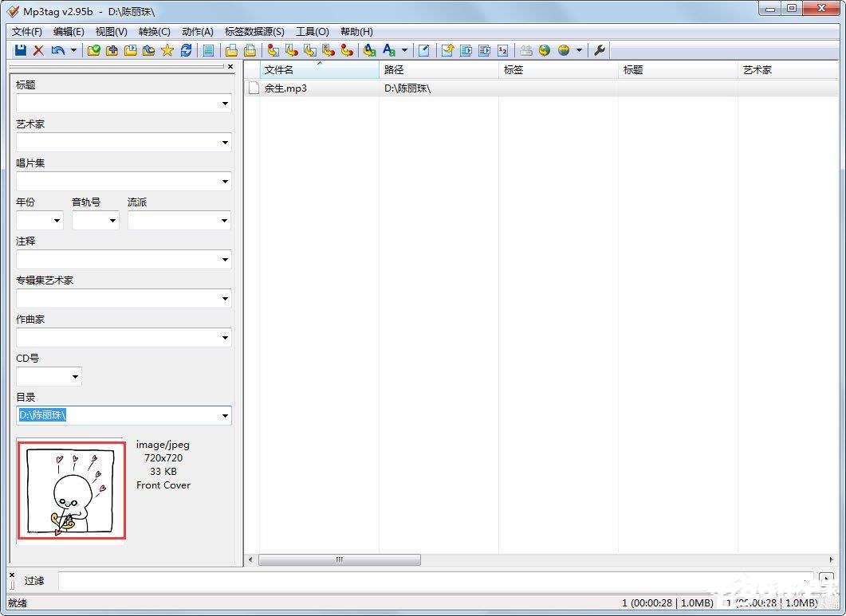Expand the 艺术家 combo box dropdown

click(225, 143)
